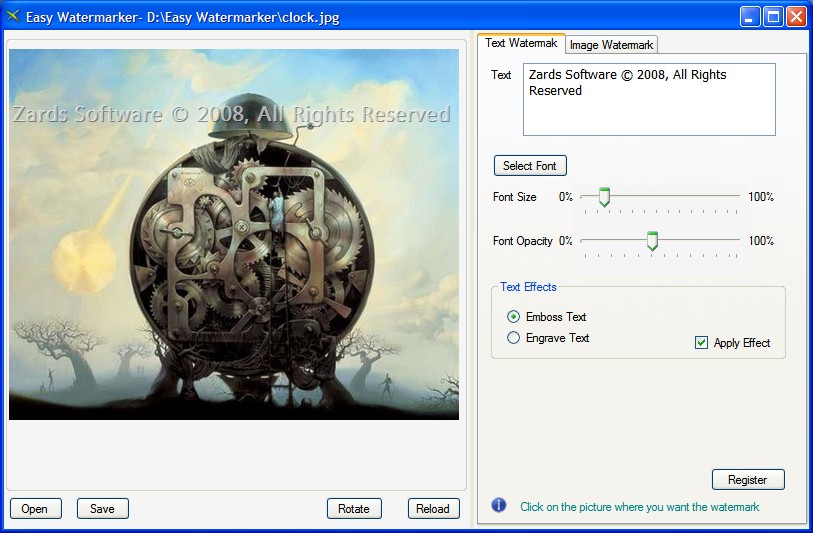Click the 'Click on the picture' hint text
The image size is (813, 533).
[639, 507]
